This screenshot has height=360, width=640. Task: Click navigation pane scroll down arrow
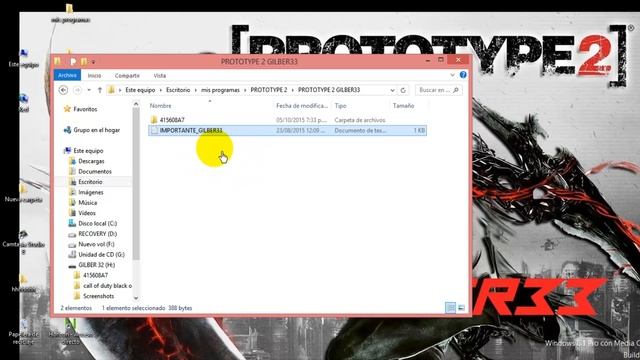[x=136, y=298]
